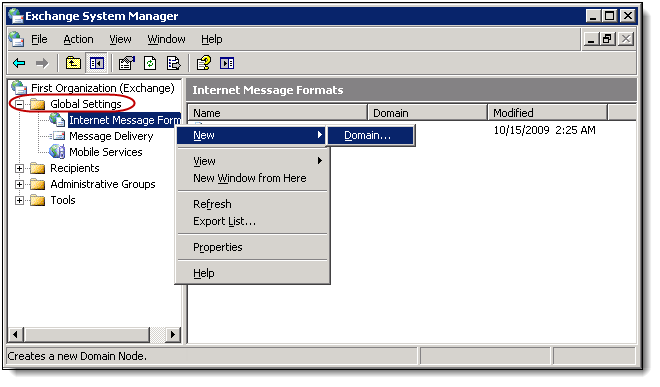Sort by the Name column header
660x387 pixels.
[x=277, y=113]
